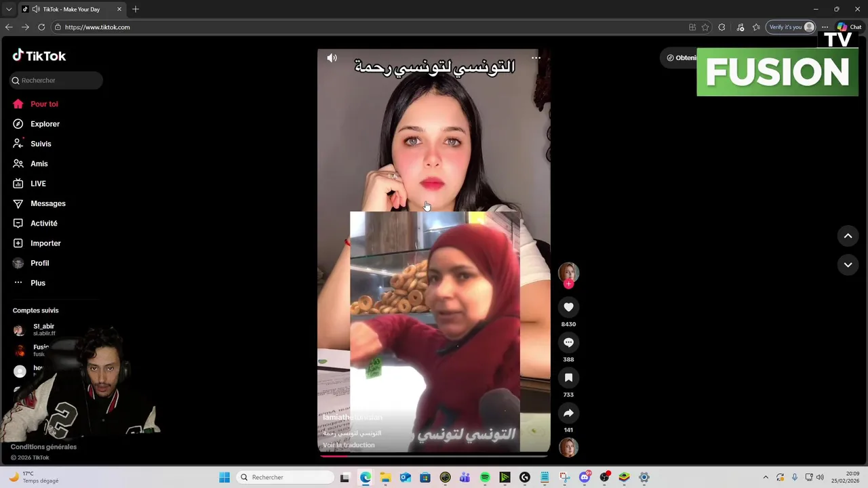The height and width of the screenshot is (488, 868).
Task: Open the LIVE section
Action: [x=29, y=184]
